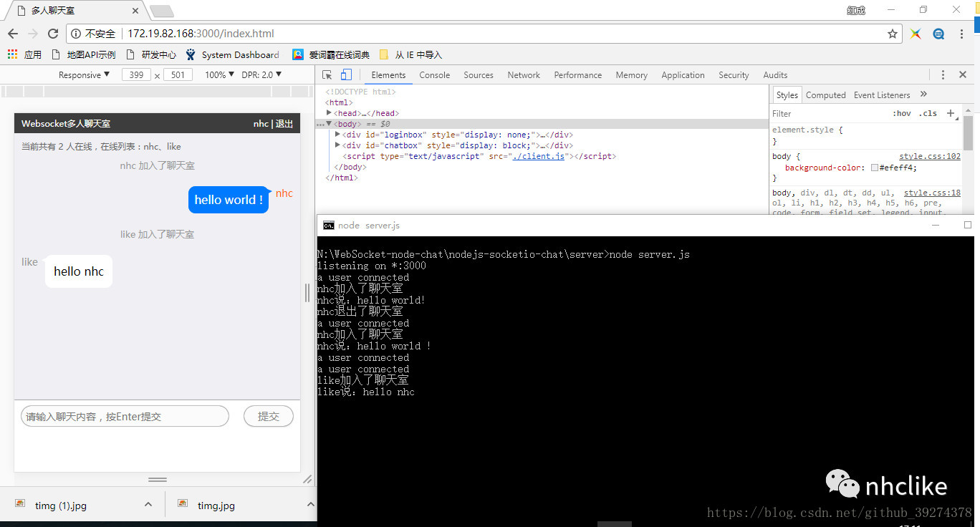Switch to Security tab
Image resolution: width=980 pixels, height=527 pixels.
click(x=734, y=74)
